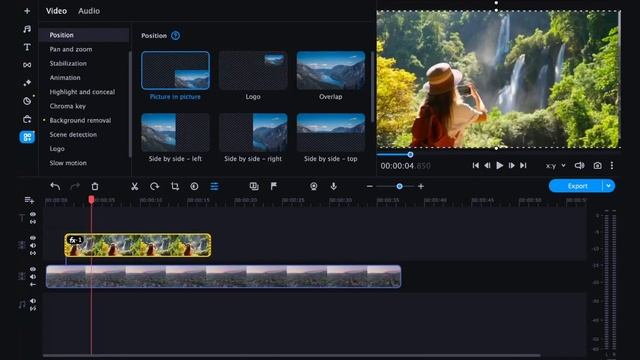Click the webcam Record video icon
Screen dimensions: 640x360
(313, 187)
